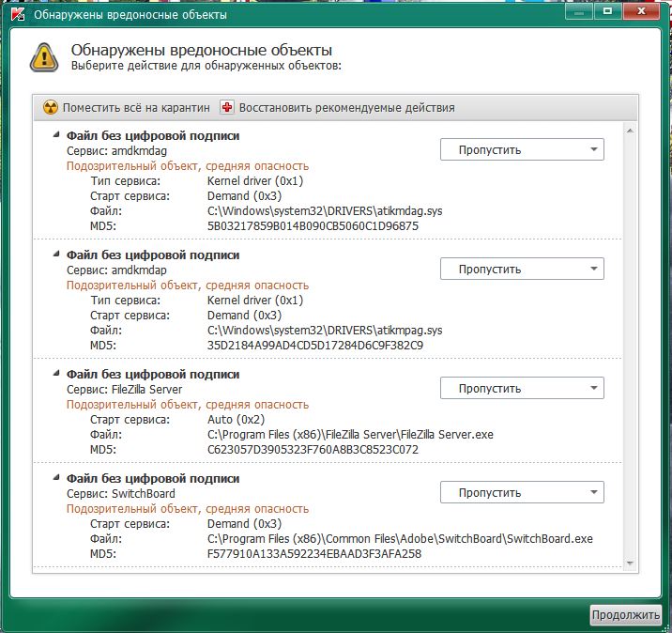Open action dropdown for amdkmdap service

pos(522,270)
